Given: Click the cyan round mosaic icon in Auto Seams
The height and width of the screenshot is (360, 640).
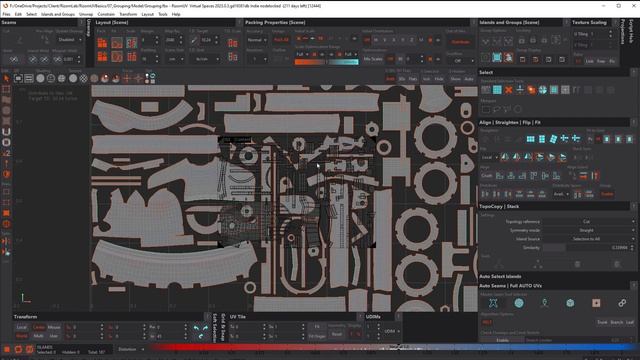Looking at the screenshot, I should pos(519,303).
